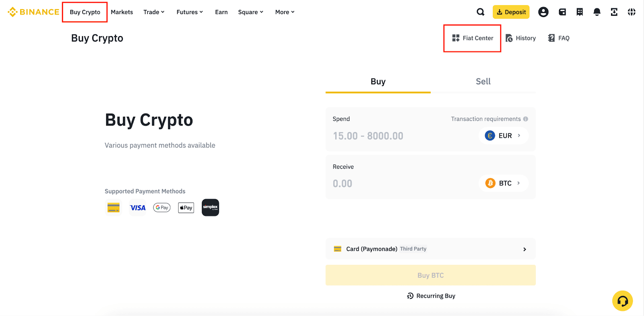
Task: Open the wallet icon in header
Action: pos(562,12)
